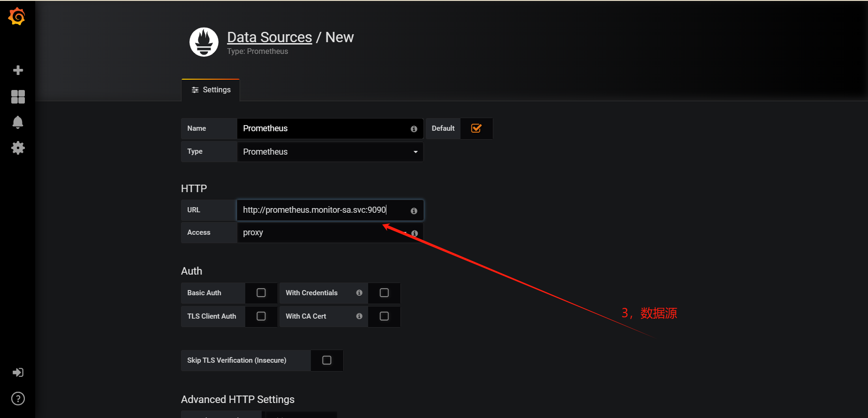This screenshot has height=418, width=868.
Task: Click the HTTP section heading
Action: [x=194, y=188]
